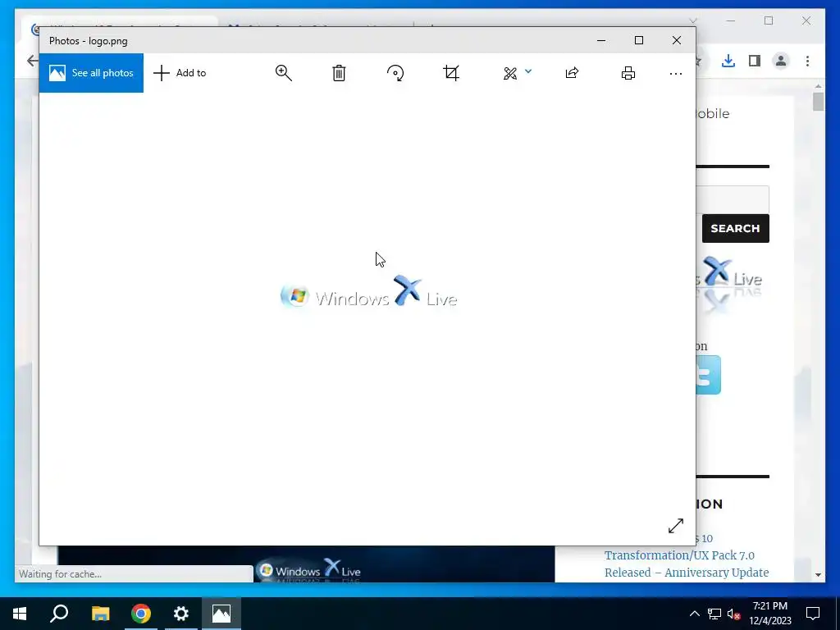840x630 pixels.
Task: Print the photo using printer icon
Action: pos(628,73)
